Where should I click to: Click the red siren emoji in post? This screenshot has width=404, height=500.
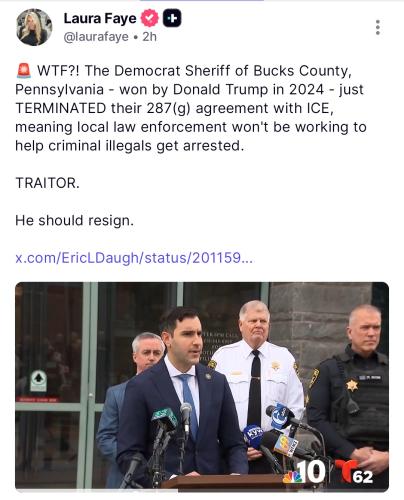click(24, 71)
